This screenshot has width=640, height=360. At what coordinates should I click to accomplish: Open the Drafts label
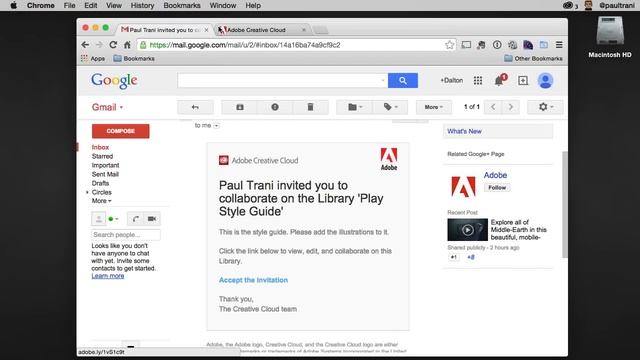point(100,183)
